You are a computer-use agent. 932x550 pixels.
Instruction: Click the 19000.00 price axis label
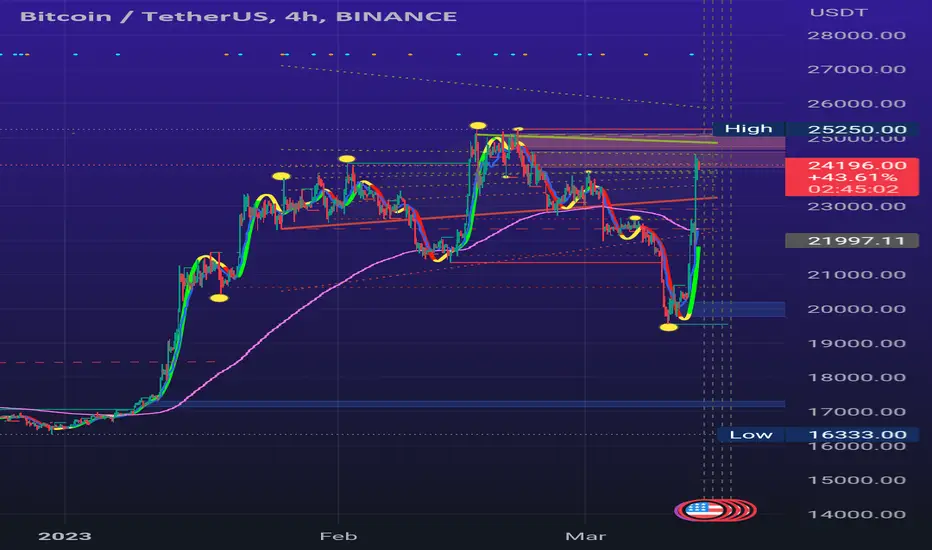[857, 344]
